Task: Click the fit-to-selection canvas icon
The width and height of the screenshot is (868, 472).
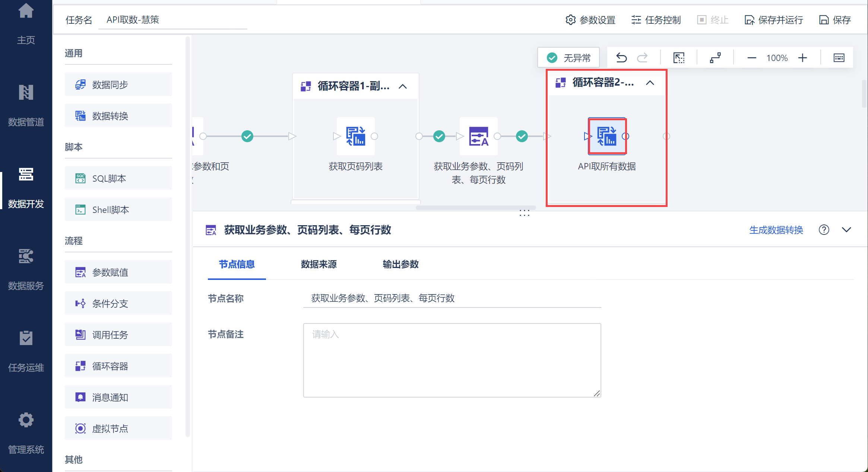Action: (x=679, y=58)
